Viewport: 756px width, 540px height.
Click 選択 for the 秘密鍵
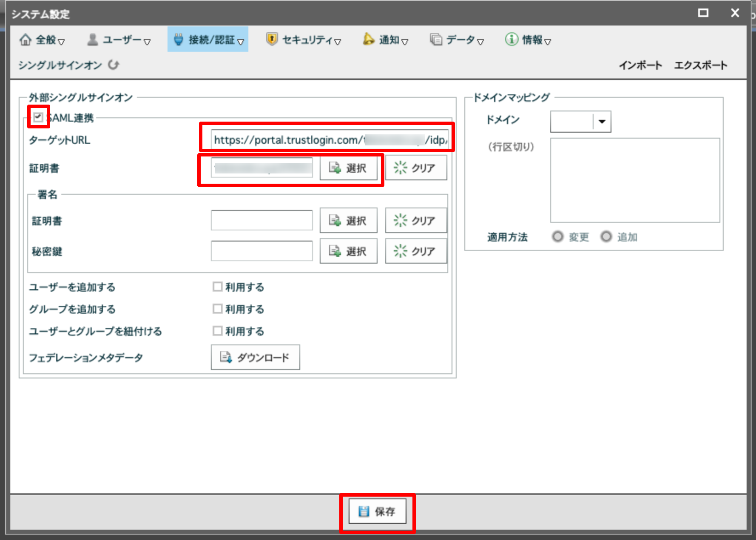point(349,251)
